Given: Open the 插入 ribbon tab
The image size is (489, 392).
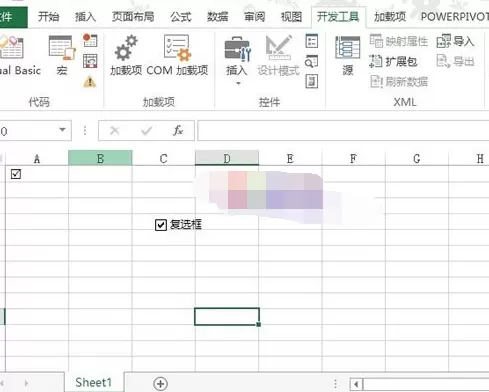Looking at the screenshot, I should point(85,16).
